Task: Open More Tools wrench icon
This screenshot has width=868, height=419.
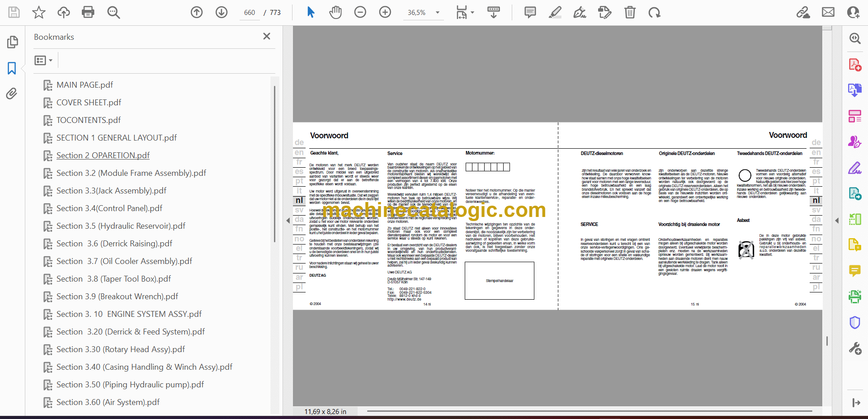Action: pos(854,348)
